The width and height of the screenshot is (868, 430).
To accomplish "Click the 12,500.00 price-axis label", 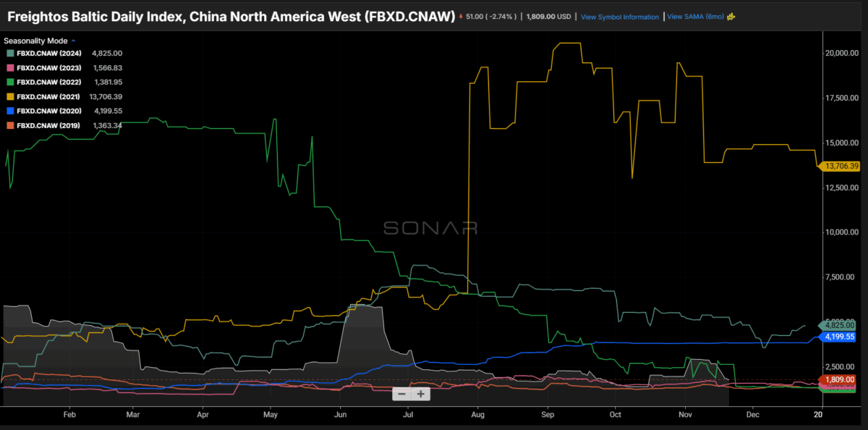I will 841,188.
